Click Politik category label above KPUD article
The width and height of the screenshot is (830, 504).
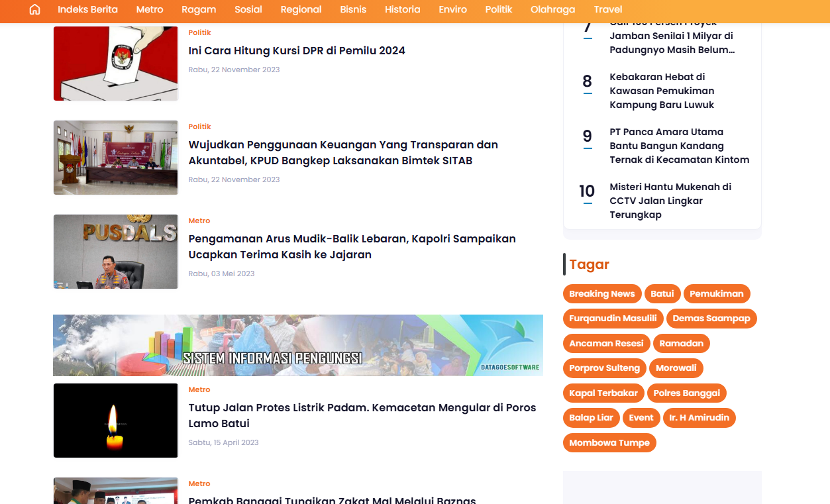tap(199, 126)
